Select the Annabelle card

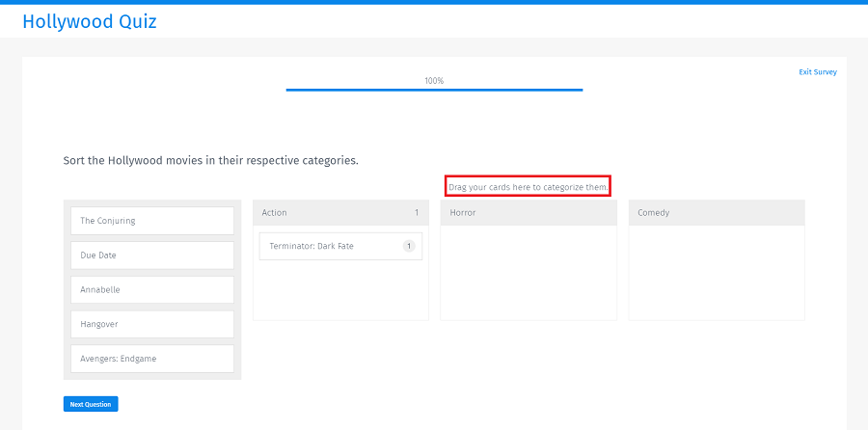(x=152, y=290)
